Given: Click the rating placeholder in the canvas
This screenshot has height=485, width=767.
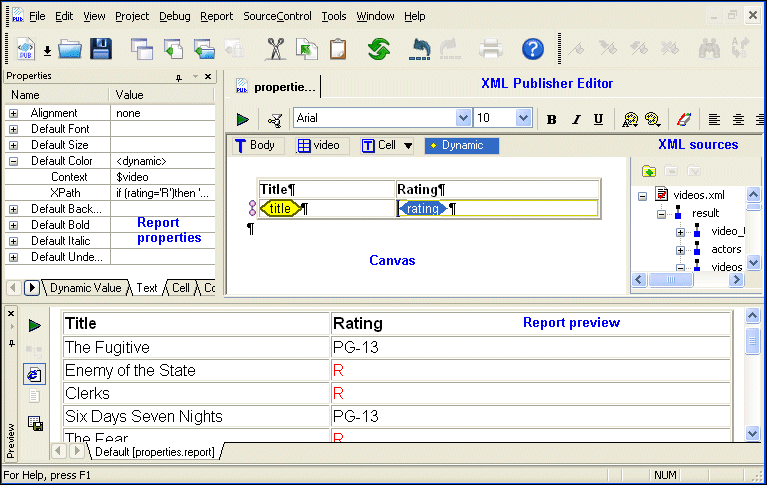Looking at the screenshot, I should coord(422,209).
